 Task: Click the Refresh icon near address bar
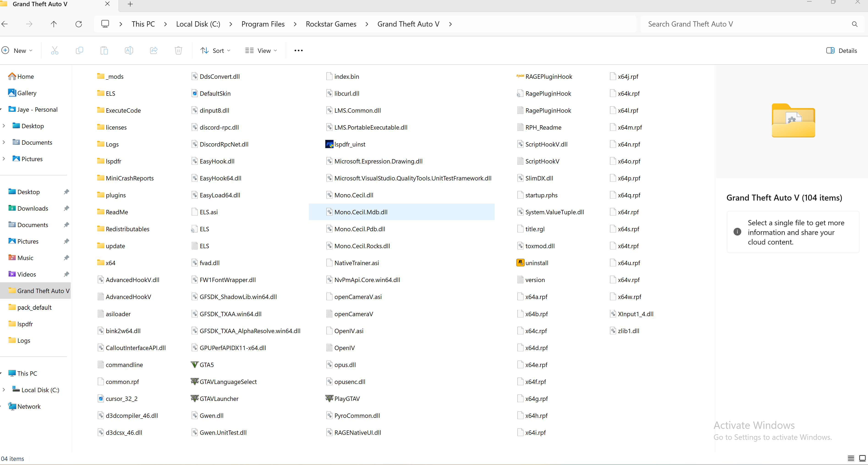(79, 24)
